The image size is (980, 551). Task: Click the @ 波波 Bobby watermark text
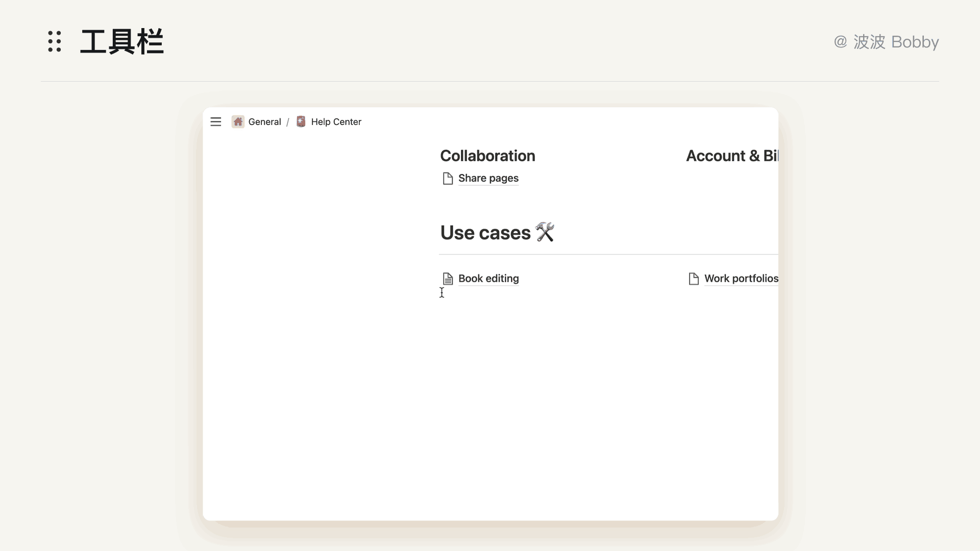coord(886,42)
